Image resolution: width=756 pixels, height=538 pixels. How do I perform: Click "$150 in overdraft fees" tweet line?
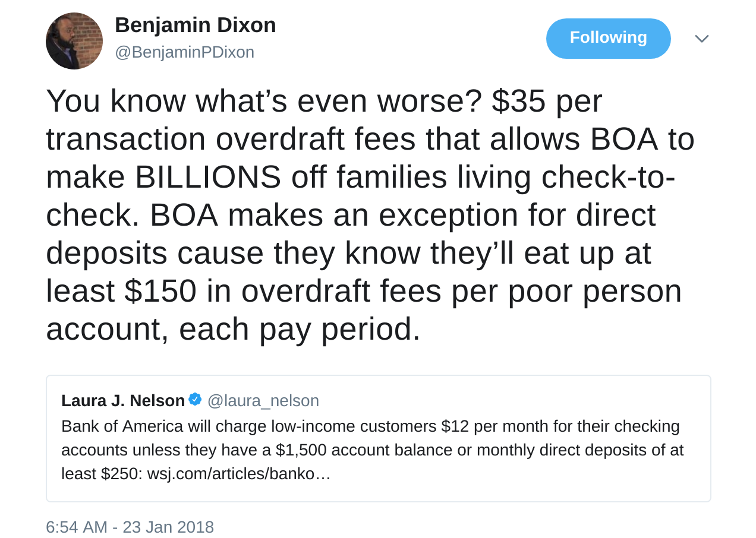[x=364, y=291]
